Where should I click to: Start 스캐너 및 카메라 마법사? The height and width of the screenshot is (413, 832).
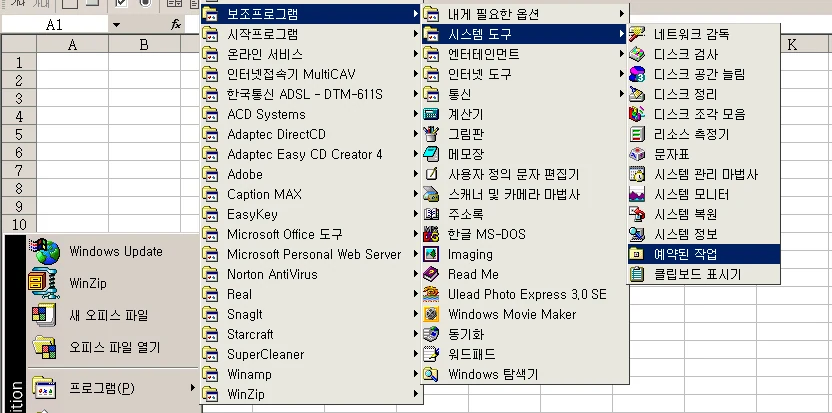click(525, 194)
